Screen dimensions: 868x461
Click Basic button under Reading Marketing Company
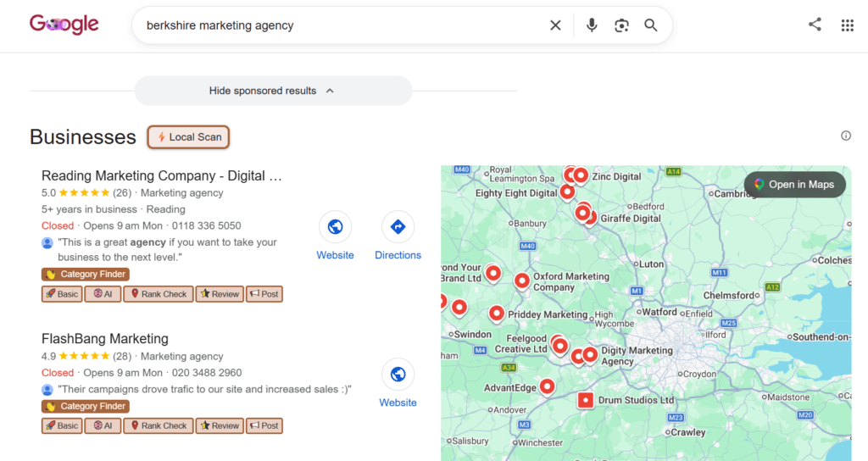click(x=62, y=294)
